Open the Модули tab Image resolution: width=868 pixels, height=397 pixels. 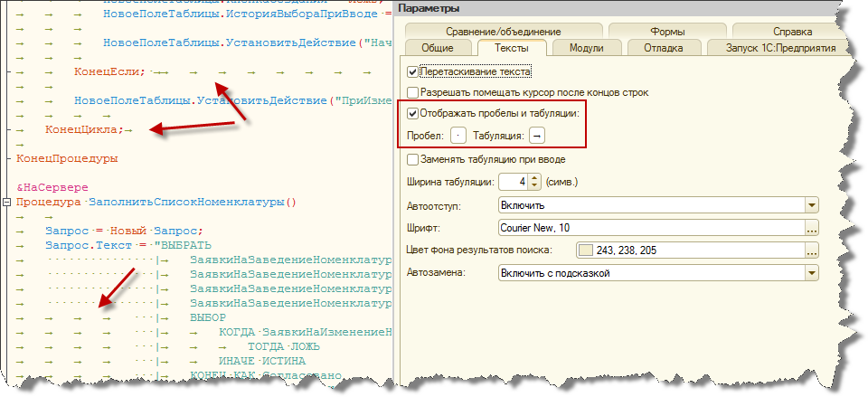click(x=586, y=48)
